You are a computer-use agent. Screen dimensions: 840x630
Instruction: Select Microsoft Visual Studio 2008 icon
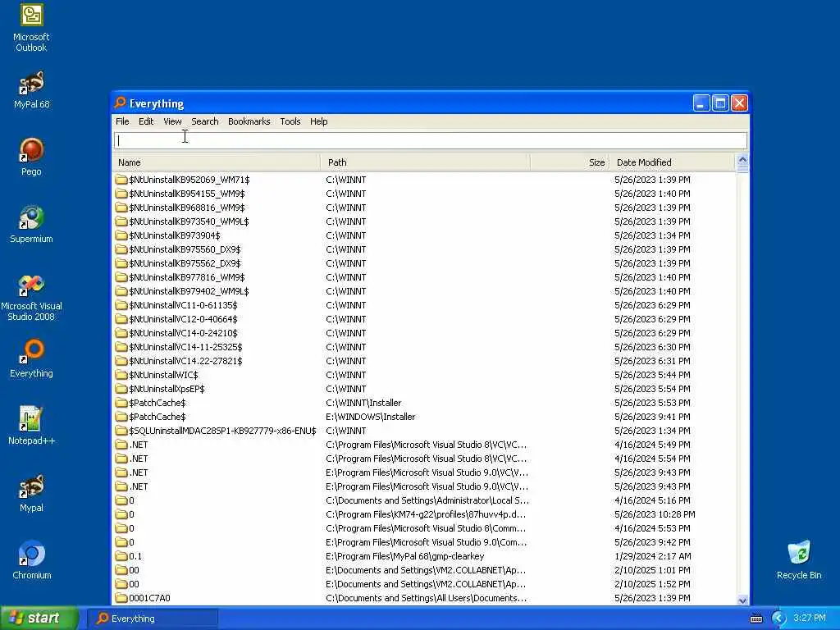(31, 298)
